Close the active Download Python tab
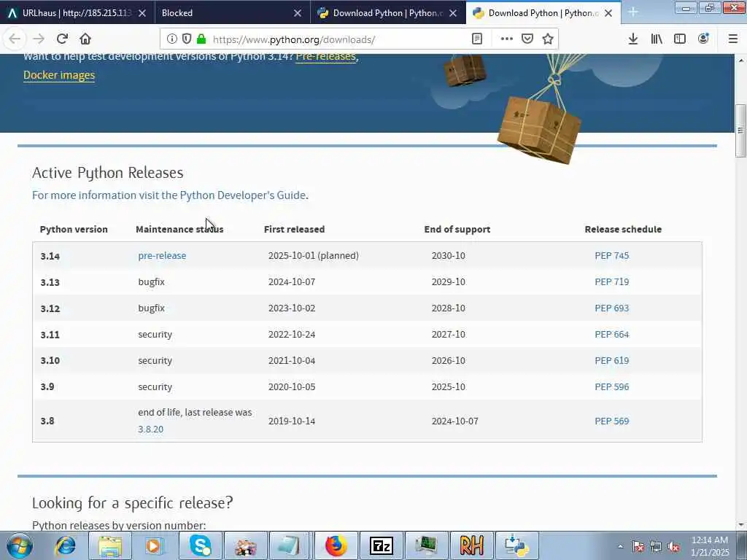Screen dimensions: 747x560 tap(608, 13)
